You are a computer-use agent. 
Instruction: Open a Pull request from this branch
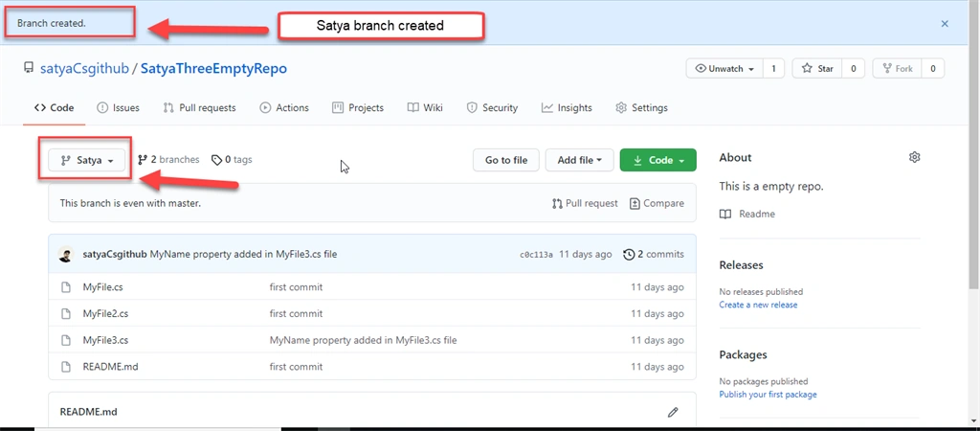click(x=585, y=203)
